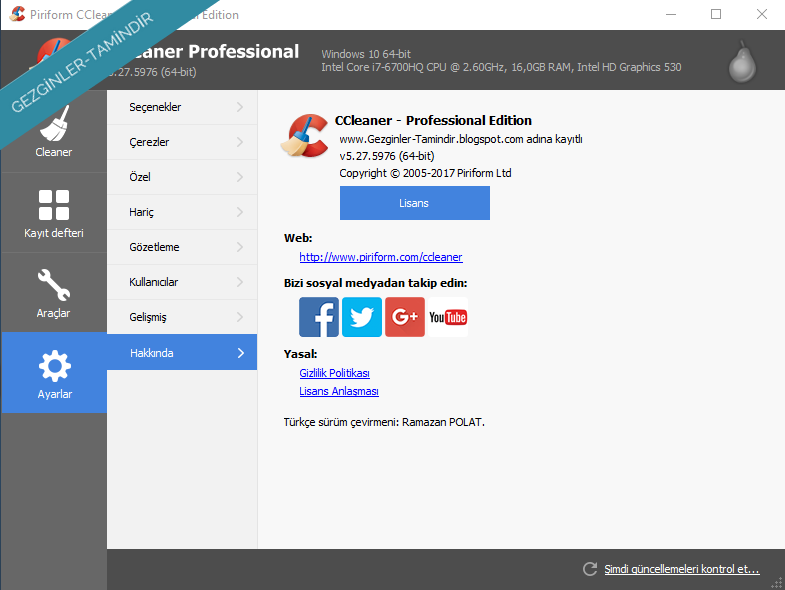Screen dimensions: 785x590
Task: Click Şimdi güncellemeleri kontrol et link
Action: tap(682, 569)
